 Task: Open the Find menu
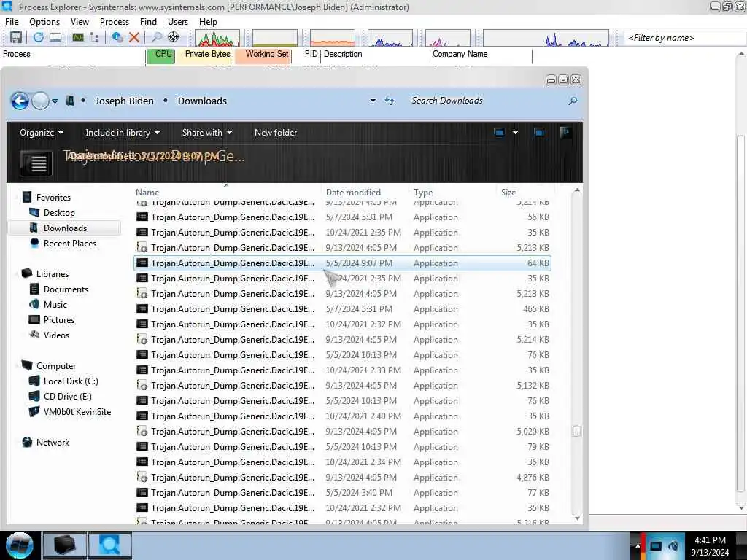coord(148,22)
